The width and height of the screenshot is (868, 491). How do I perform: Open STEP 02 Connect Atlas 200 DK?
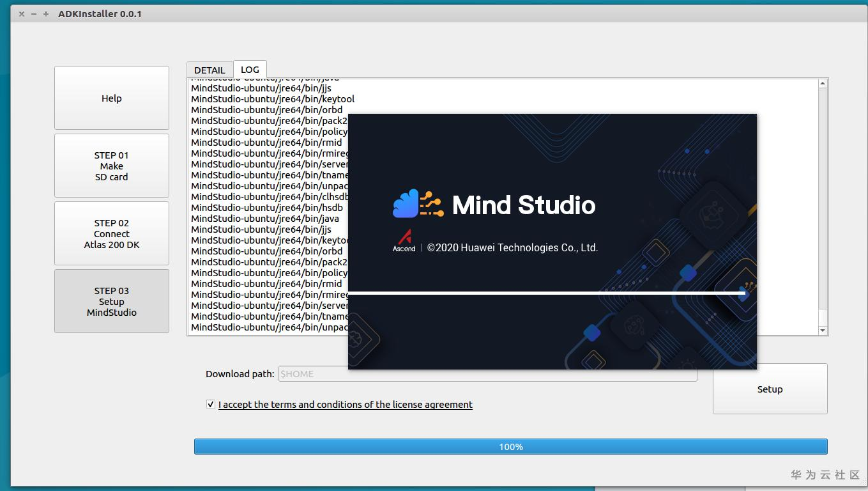point(112,233)
